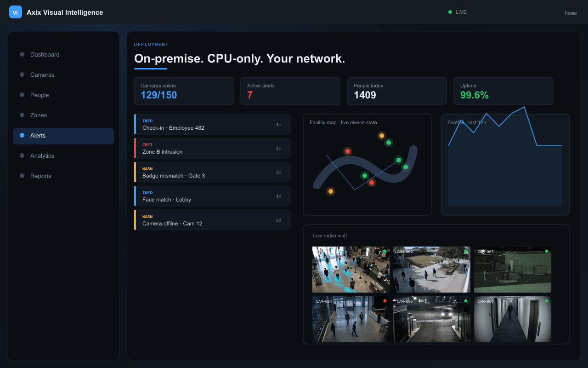Open the Face match · Lobby alert
This screenshot has height=368, width=588.
tap(212, 196)
